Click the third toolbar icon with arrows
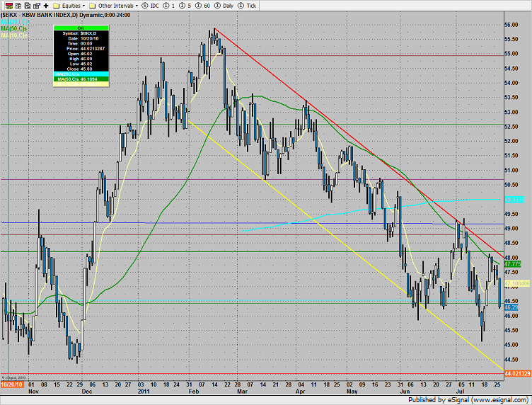The height and width of the screenshot is (405, 532). (28, 6)
